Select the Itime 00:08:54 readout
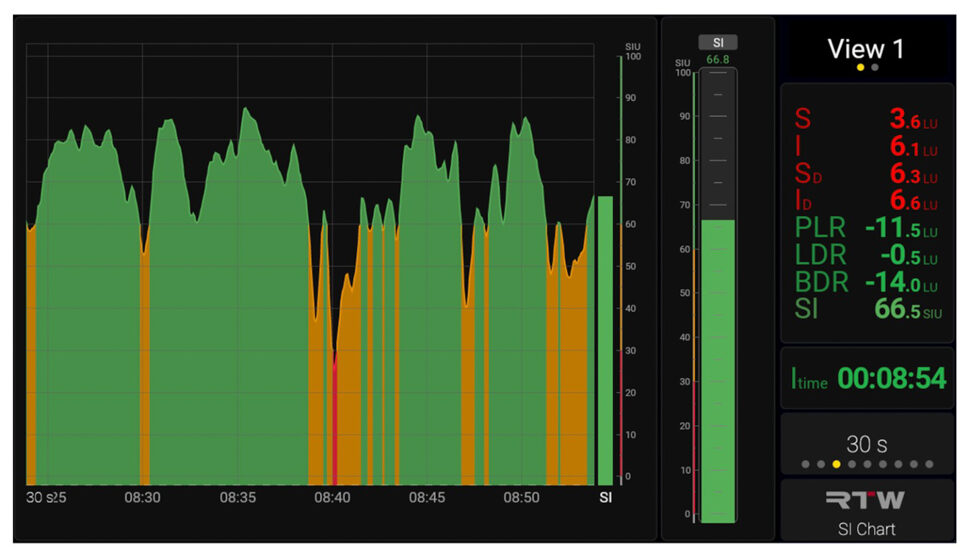 (866, 378)
